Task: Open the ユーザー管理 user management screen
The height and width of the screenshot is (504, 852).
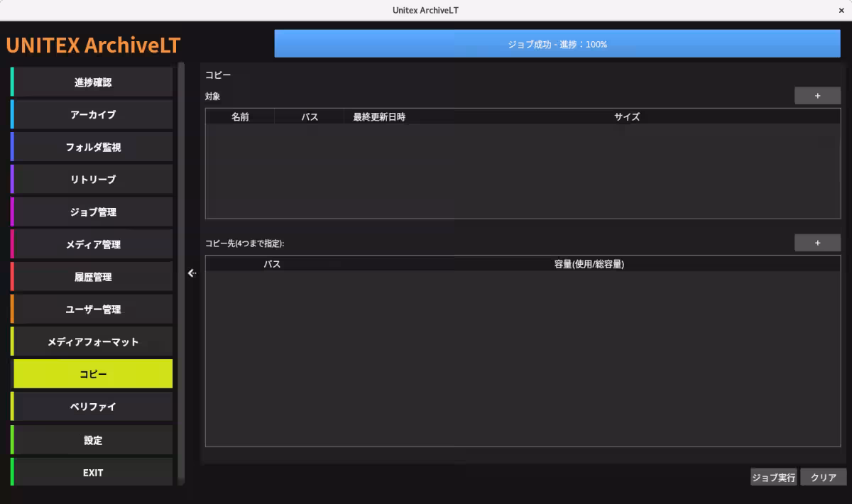Action: point(92,309)
